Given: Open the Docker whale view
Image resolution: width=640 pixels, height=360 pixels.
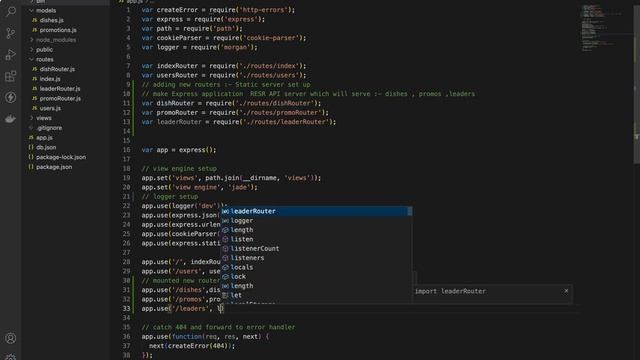Looking at the screenshot, I should coord(11,118).
